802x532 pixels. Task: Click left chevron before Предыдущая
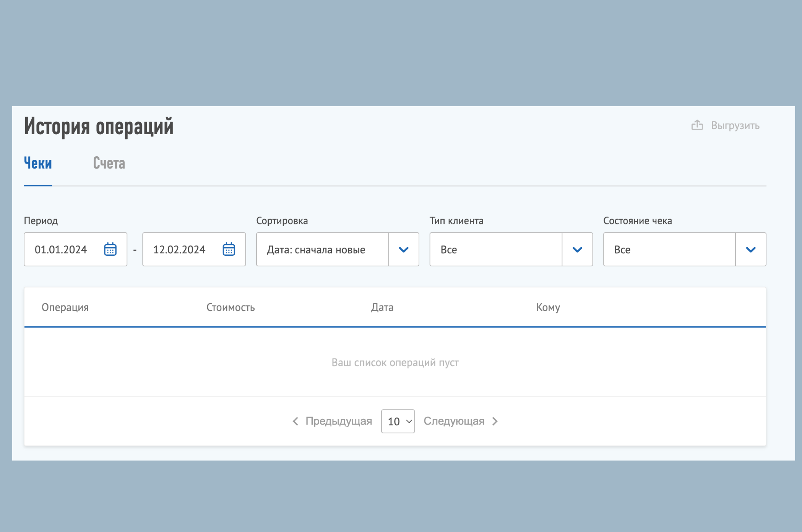pos(295,421)
